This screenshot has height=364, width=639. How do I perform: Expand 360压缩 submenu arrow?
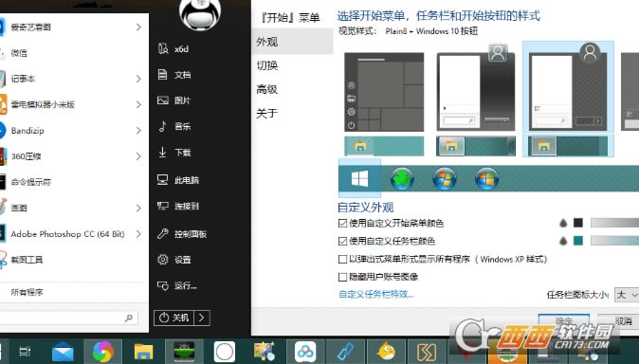(x=138, y=156)
